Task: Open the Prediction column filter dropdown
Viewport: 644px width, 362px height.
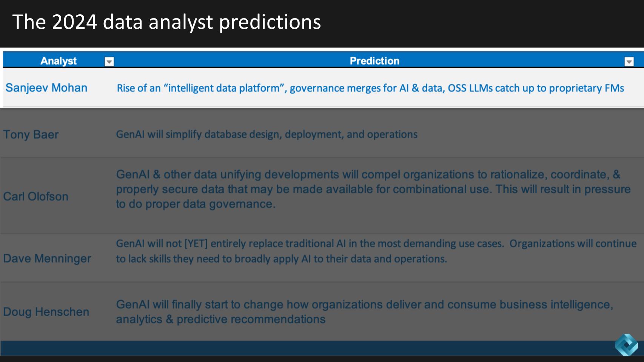Action: coord(629,62)
